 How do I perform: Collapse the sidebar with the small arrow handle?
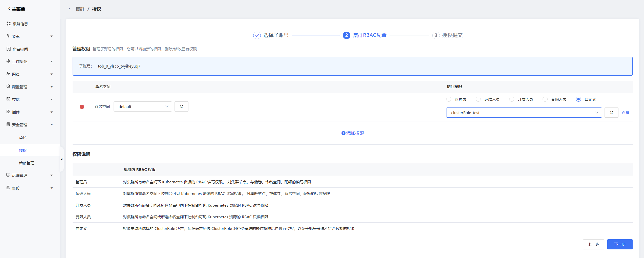click(x=62, y=159)
